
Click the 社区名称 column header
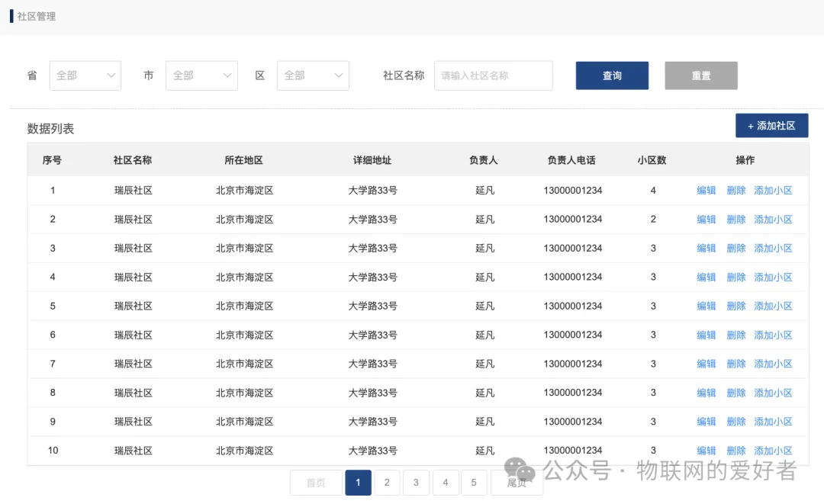pos(133,160)
